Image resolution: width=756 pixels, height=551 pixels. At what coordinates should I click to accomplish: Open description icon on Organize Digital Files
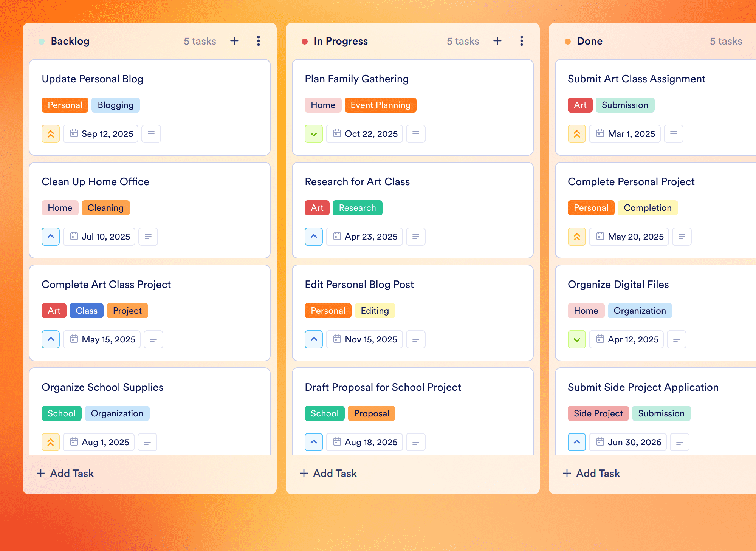677,339
